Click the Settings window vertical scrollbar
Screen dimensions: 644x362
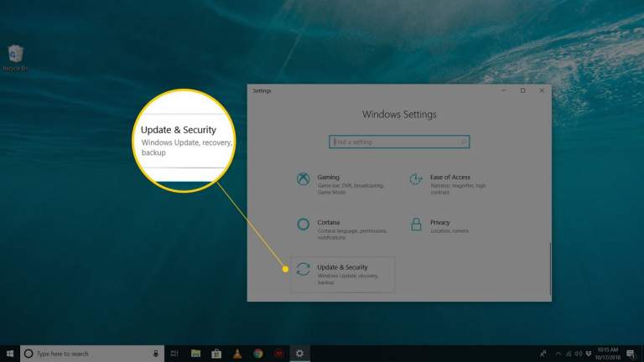tap(550, 268)
